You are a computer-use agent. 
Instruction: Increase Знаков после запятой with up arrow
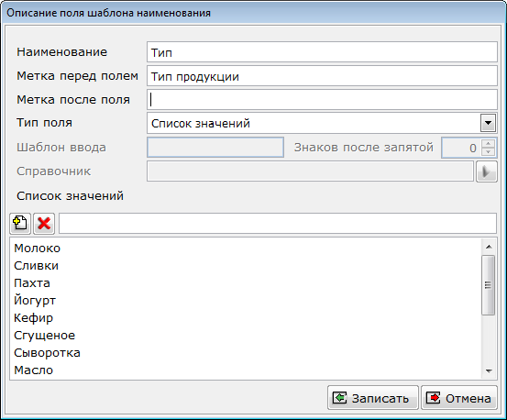tap(488, 143)
